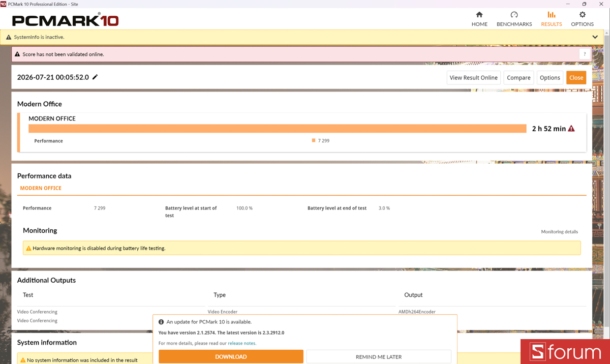The image size is (610, 364).
Task: Open Monitoring details link
Action: click(559, 232)
